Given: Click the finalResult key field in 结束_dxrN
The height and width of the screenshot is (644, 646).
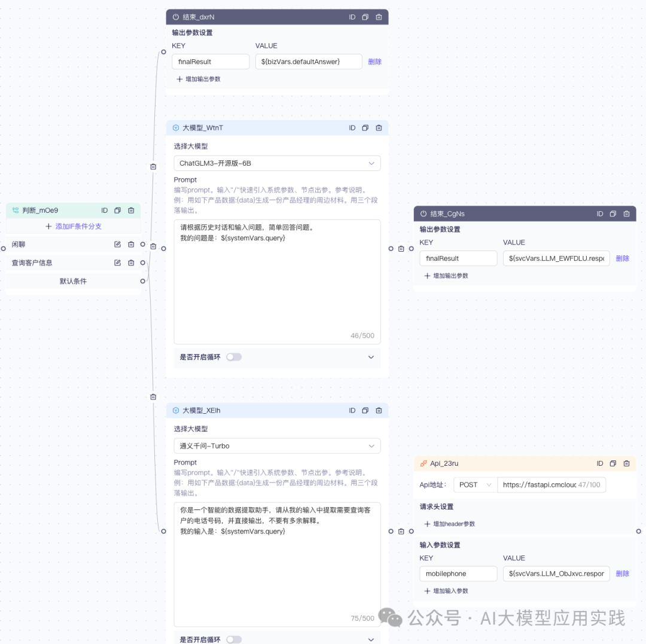Looking at the screenshot, I should (x=211, y=62).
